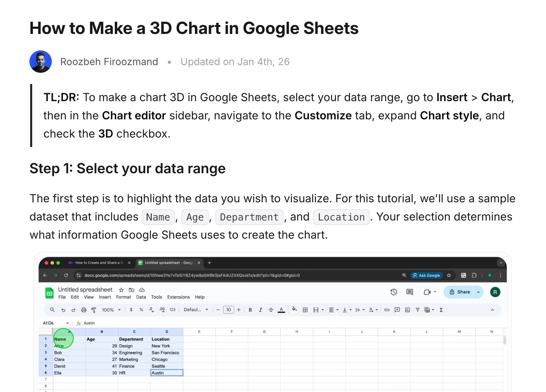Screen dimensions: 546x392
Task: Open the vertical align dropdown
Action: point(347,310)
